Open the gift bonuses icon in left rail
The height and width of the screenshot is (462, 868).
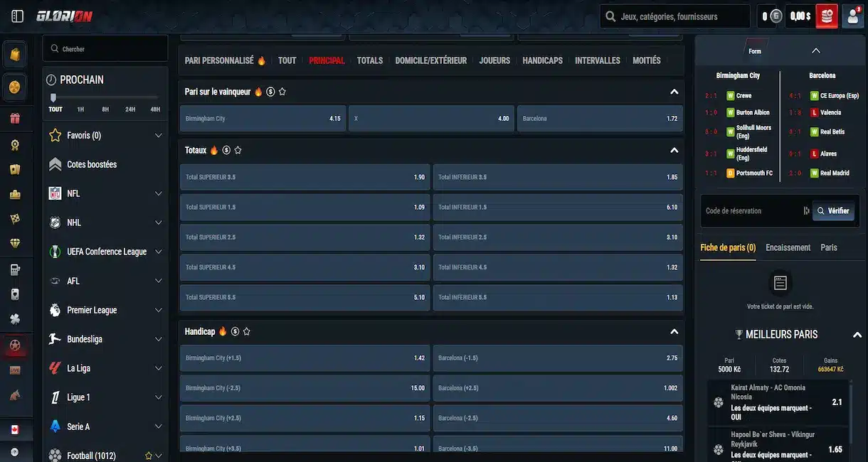pos(15,118)
